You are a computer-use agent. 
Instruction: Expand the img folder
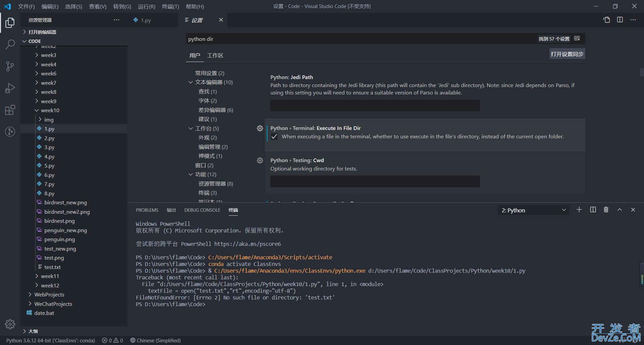click(x=49, y=120)
